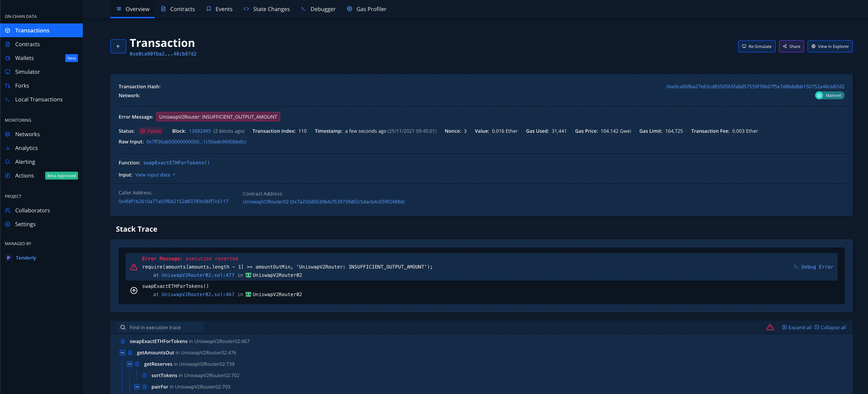Click Expand all in execution trace
This screenshot has width=868, height=394.
[797, 327]
